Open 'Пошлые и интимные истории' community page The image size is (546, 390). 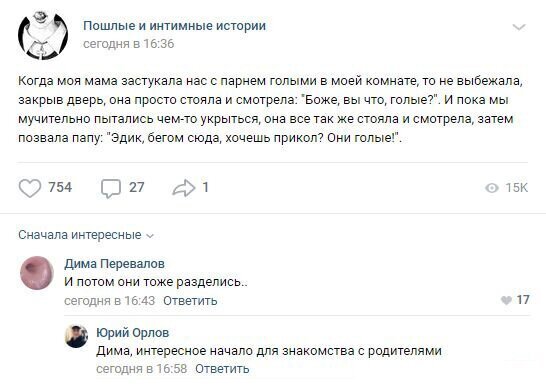pyautogui.click(x=174, y=26)
